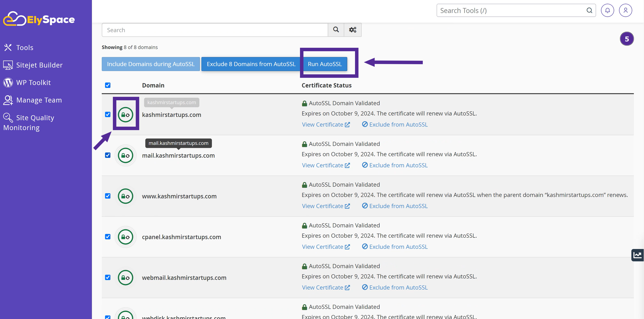Click the ElySpace logo
Viewport: 644px width, 319px height.
(39, 19)
